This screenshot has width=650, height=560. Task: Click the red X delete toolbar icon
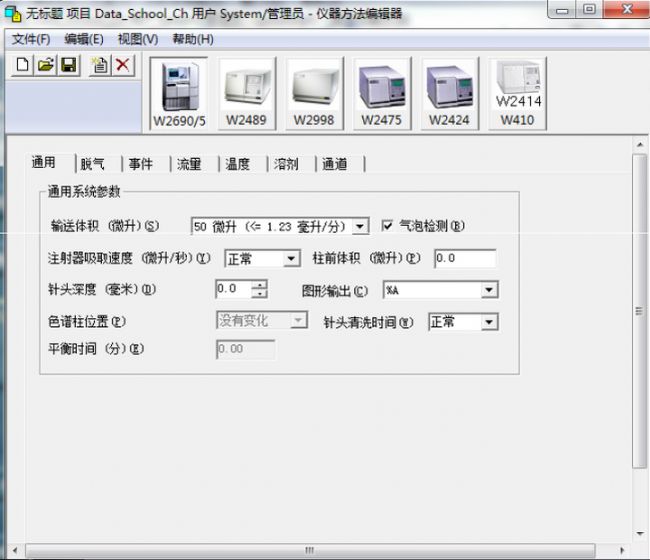tap(122, 65)
